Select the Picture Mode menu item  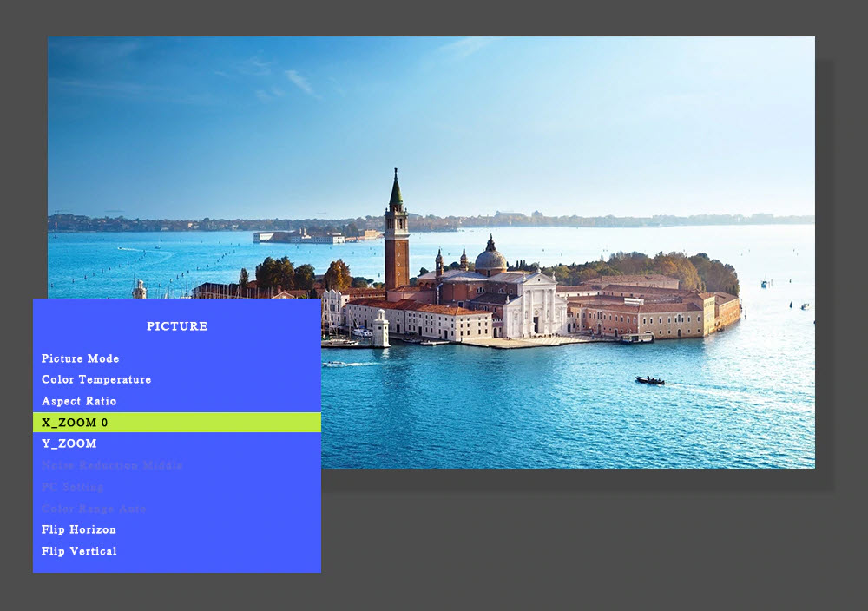tap(81, 358)
